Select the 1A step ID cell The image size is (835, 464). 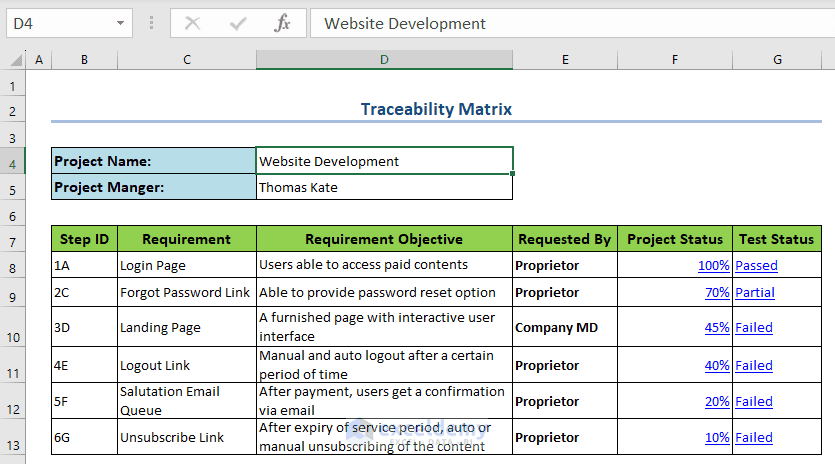click(x=84, y=265)
